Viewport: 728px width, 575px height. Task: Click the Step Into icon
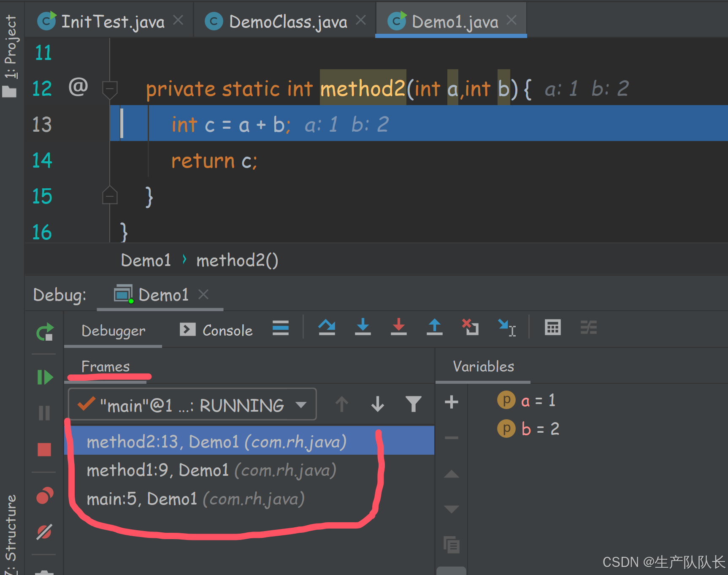pos(363,328)
